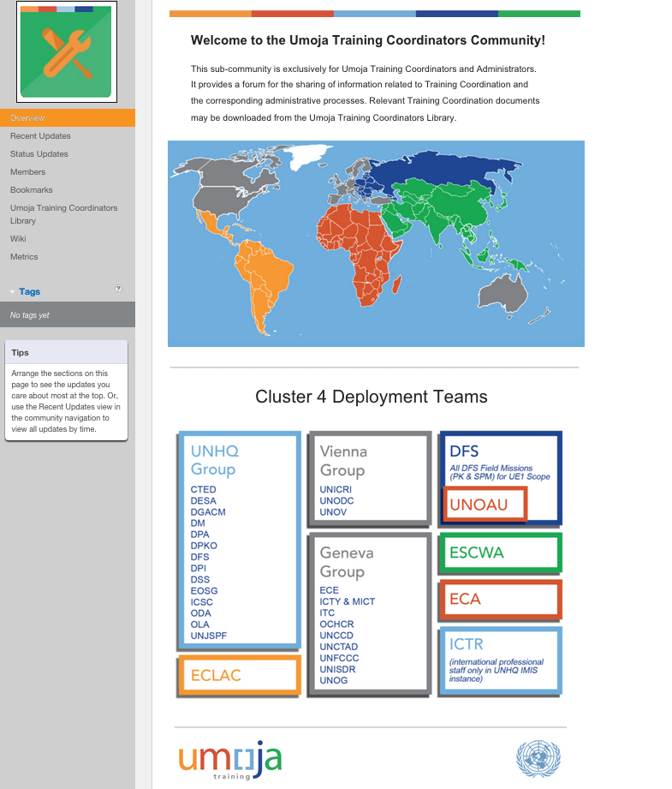672x789 pixels.
Task: Click UNJSPF in UNHQ Group list
Action: [208, 636]
